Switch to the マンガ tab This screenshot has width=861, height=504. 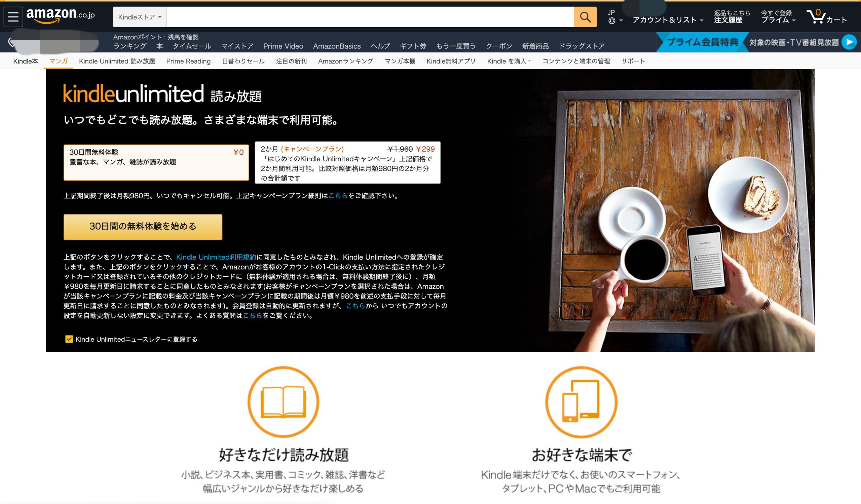coord(59,61)
